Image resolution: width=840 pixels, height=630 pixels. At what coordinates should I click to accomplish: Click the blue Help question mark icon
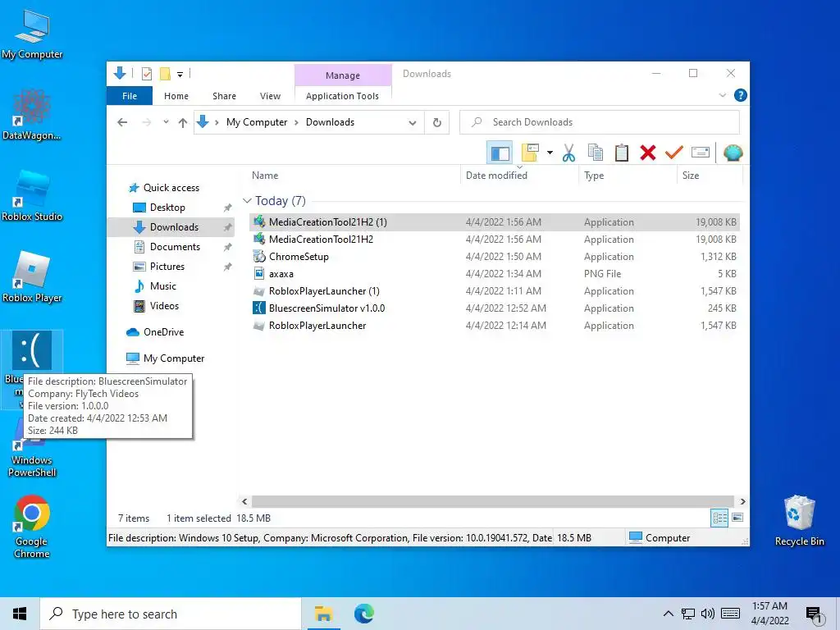pyautogui.click(x=741, y=95)
